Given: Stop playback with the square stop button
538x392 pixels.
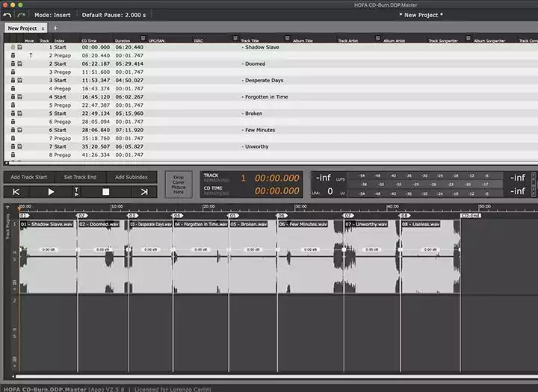Looking at the screenshot, I should pyautogui.click(x=105, y=192).
